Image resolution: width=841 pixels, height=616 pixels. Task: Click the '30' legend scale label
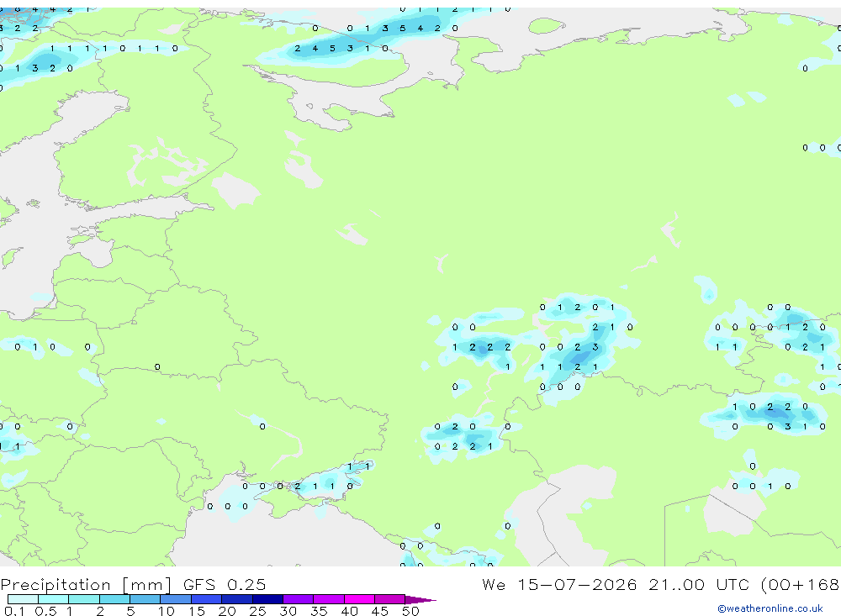tap(288, 611)
